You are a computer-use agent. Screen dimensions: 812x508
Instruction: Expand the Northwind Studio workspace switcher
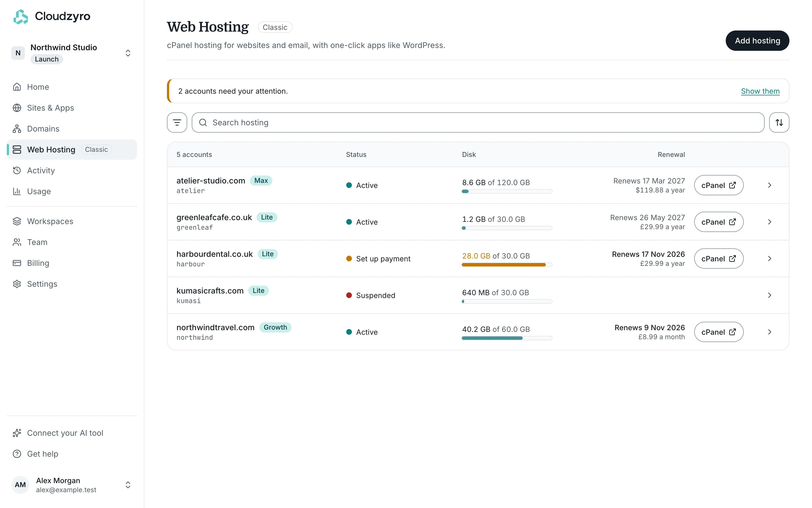tap(128, 53)
